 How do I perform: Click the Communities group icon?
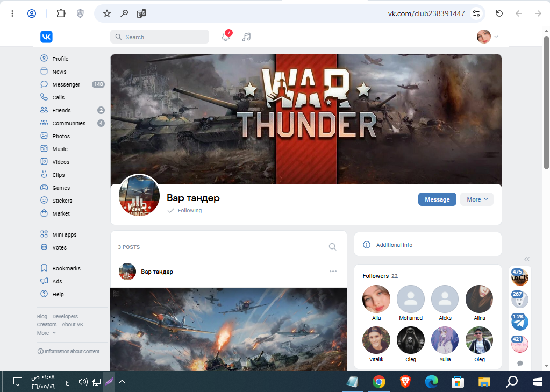coord(44,123)
